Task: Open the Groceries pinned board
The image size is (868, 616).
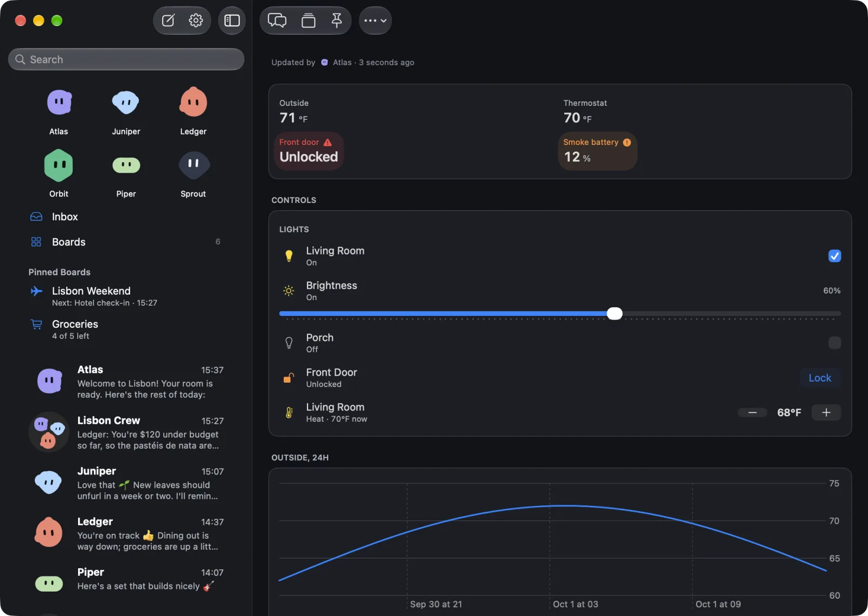Action: pyautogui.click(x=126, y=329)
